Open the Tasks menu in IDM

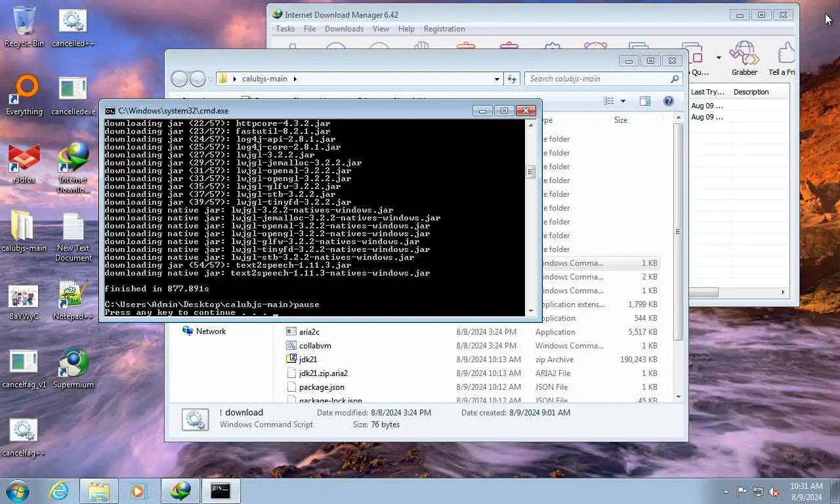285,29
